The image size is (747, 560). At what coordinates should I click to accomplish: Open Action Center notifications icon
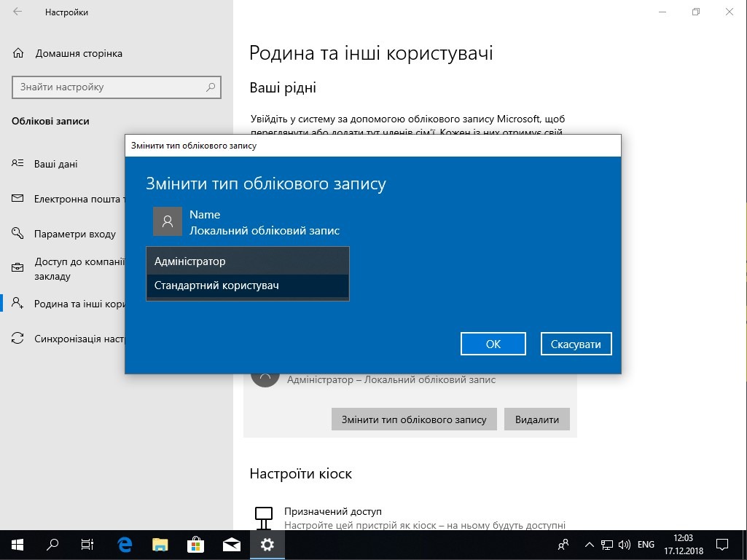(x=722, y=544)
